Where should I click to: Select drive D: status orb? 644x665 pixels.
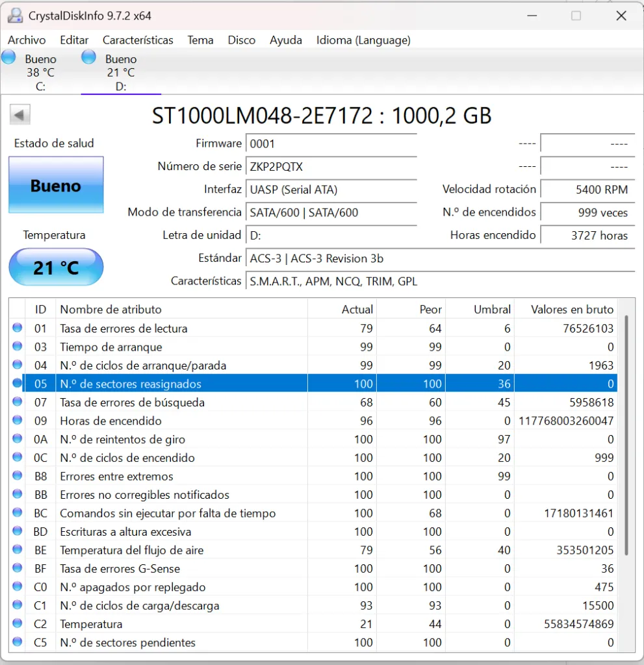click(x=89, y=57)
